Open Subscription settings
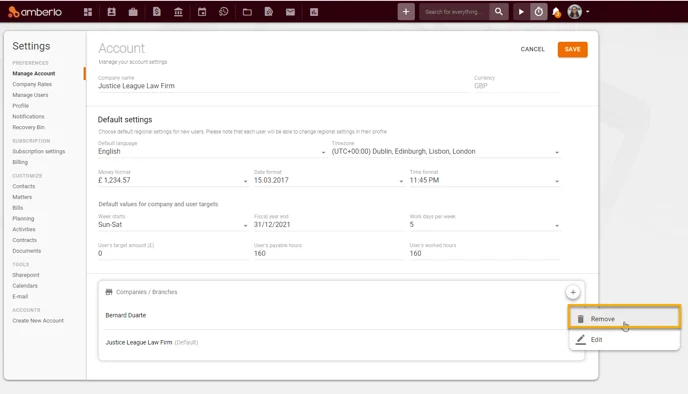688x394 pixels. click(39, 151)
